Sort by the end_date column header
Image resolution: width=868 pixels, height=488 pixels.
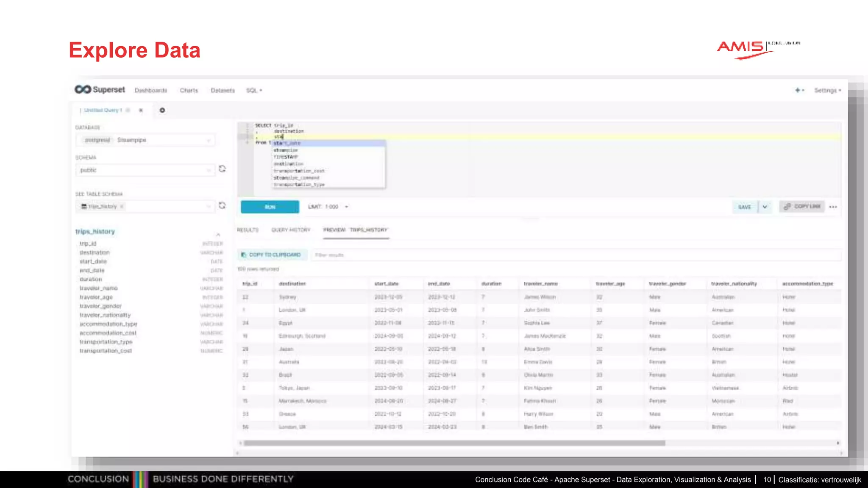point(439,283)
